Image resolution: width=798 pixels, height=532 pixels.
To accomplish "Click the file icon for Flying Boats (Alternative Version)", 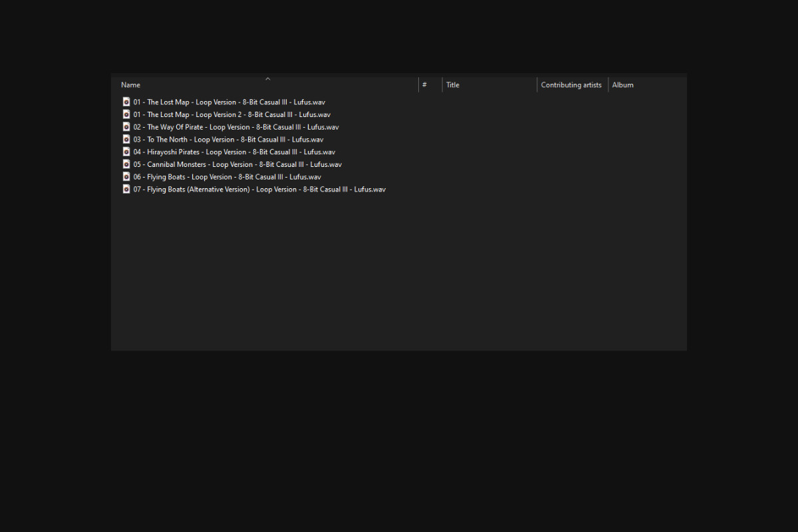I will [126, 189].
